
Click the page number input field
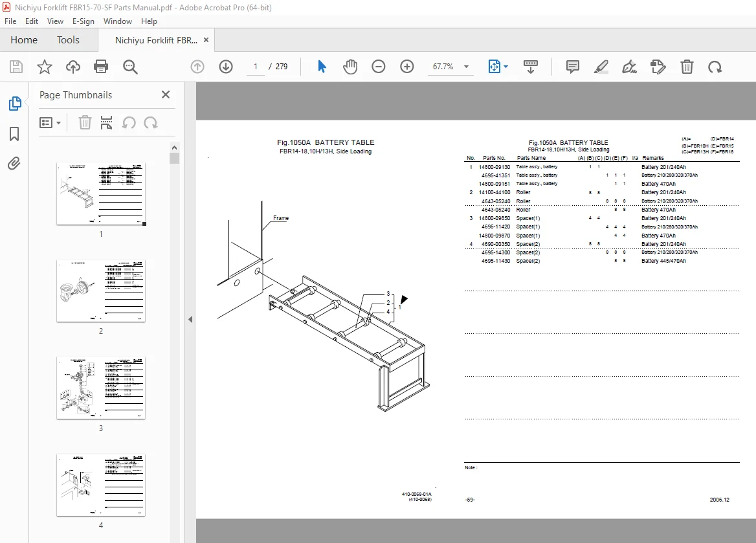(x=256, y=67)
